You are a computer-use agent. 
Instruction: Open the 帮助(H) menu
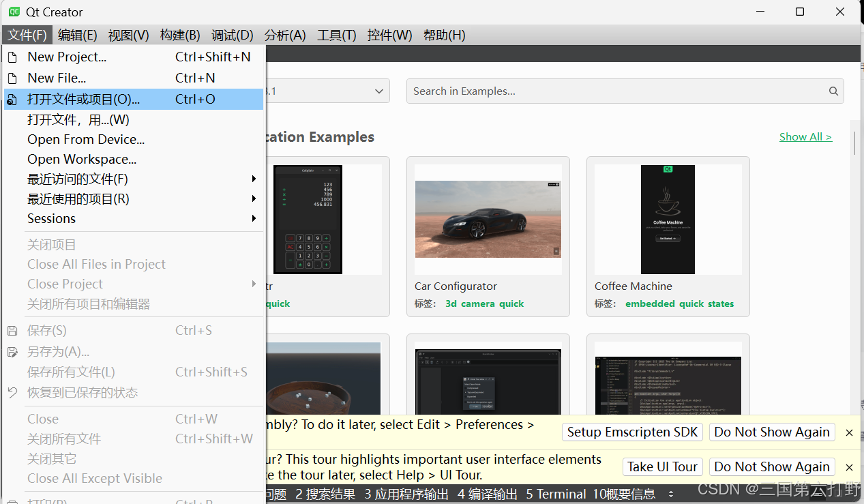click(445, 35)
